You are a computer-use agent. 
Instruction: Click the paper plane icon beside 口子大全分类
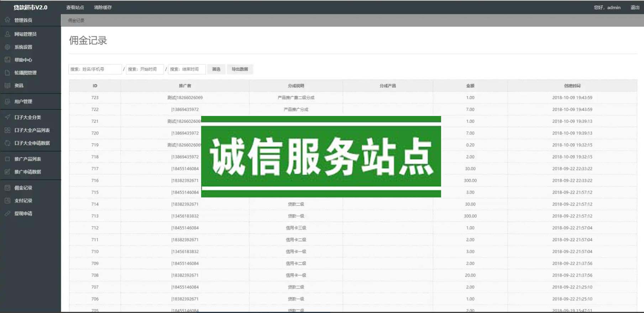(x=7, y=117)
